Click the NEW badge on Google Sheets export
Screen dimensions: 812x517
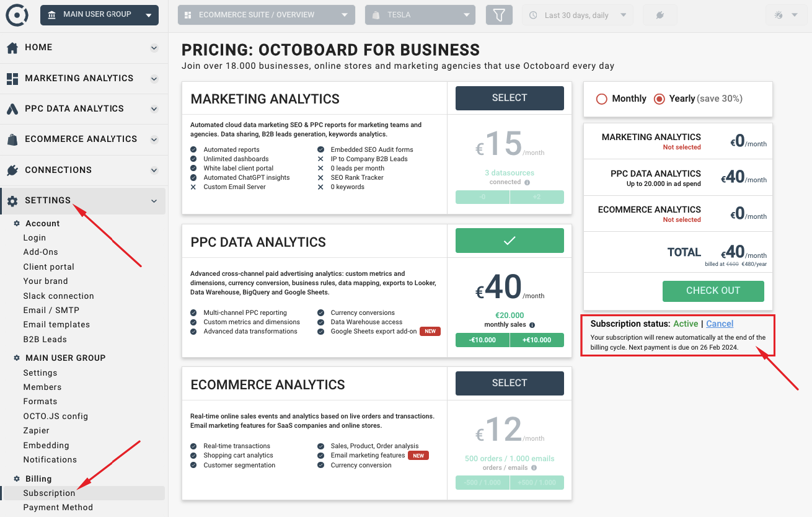click(x=430, y=331)
